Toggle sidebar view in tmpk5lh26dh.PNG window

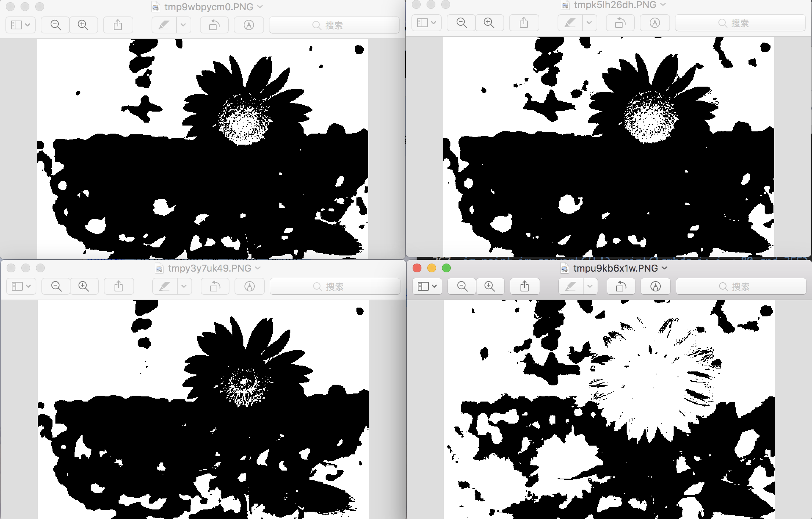coord(426,23)
